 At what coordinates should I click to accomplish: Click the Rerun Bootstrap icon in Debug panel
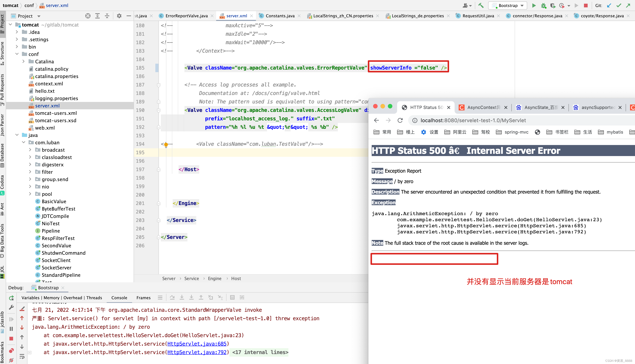(x=11, y=298)
